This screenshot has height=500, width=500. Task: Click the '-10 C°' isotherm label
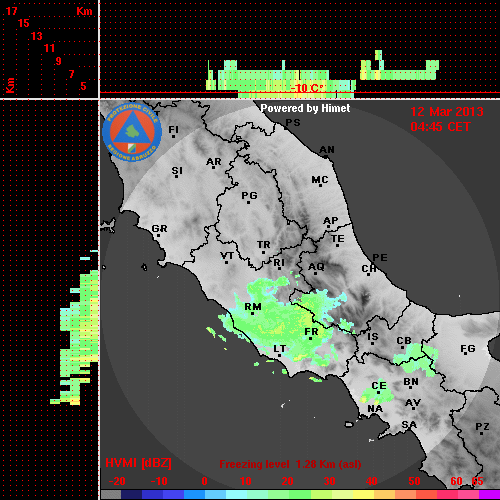(x=307, y=88)
